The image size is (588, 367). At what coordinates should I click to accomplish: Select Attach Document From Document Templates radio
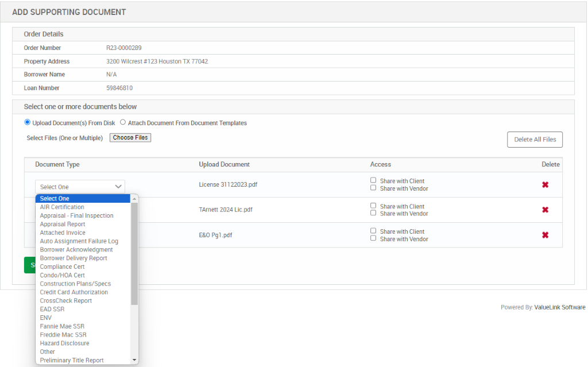[x=123, y=122]
